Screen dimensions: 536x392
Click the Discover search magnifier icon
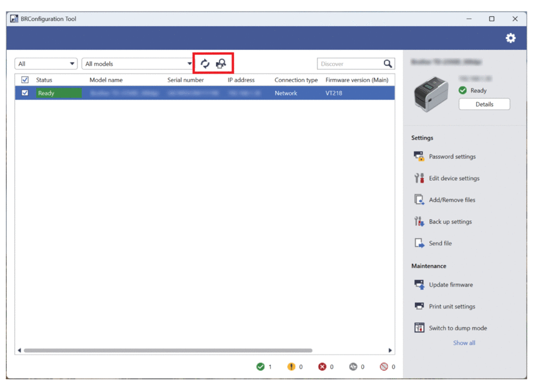pyautogui.click(x=387, y=64)
